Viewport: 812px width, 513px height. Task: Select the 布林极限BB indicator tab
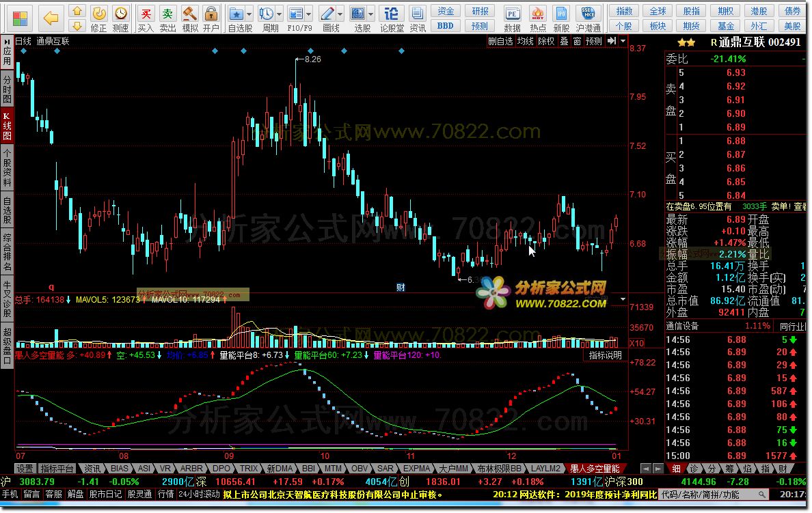pos(499,469)
